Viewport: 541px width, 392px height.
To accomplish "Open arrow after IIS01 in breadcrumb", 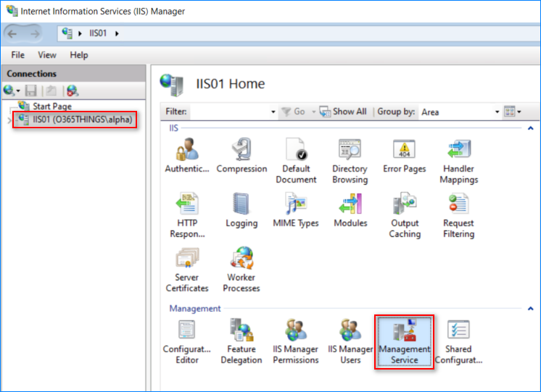I will [117, 34].
